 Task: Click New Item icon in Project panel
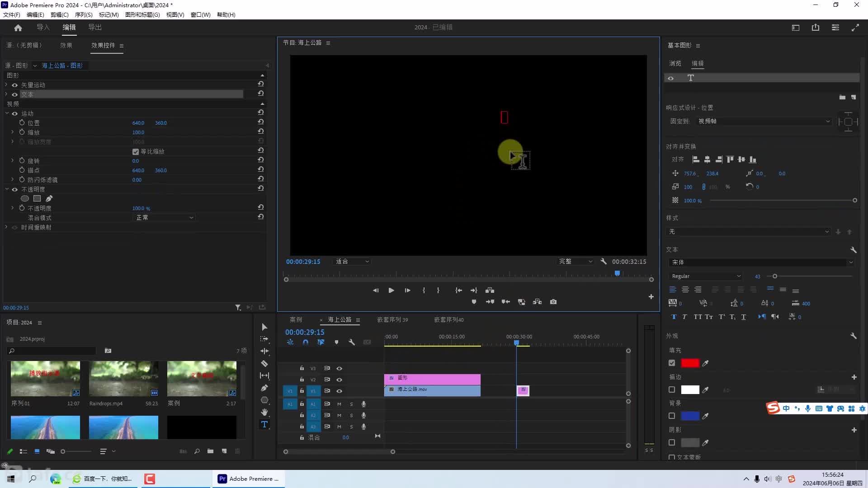(224, 451)
